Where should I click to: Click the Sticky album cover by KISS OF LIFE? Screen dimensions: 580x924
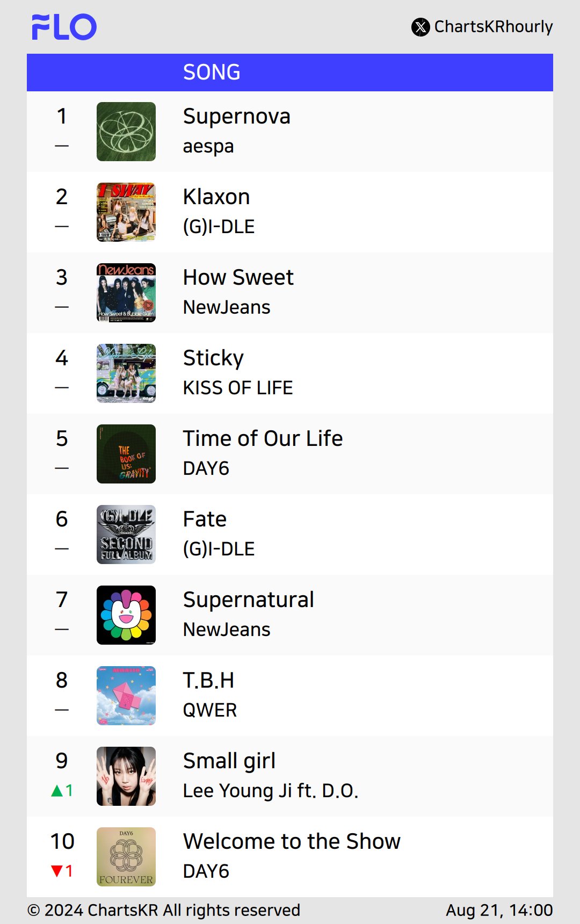(126, 373)
